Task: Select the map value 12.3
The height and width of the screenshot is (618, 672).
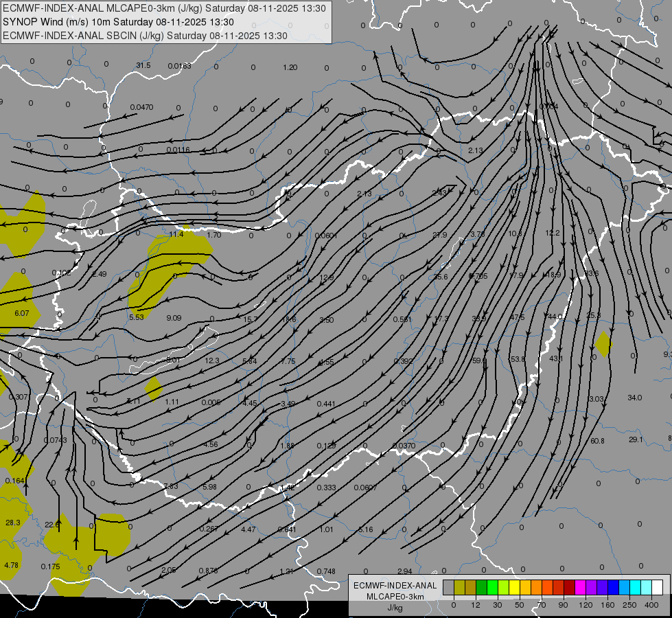Action: pyautogui.click(x=212, y=360)
